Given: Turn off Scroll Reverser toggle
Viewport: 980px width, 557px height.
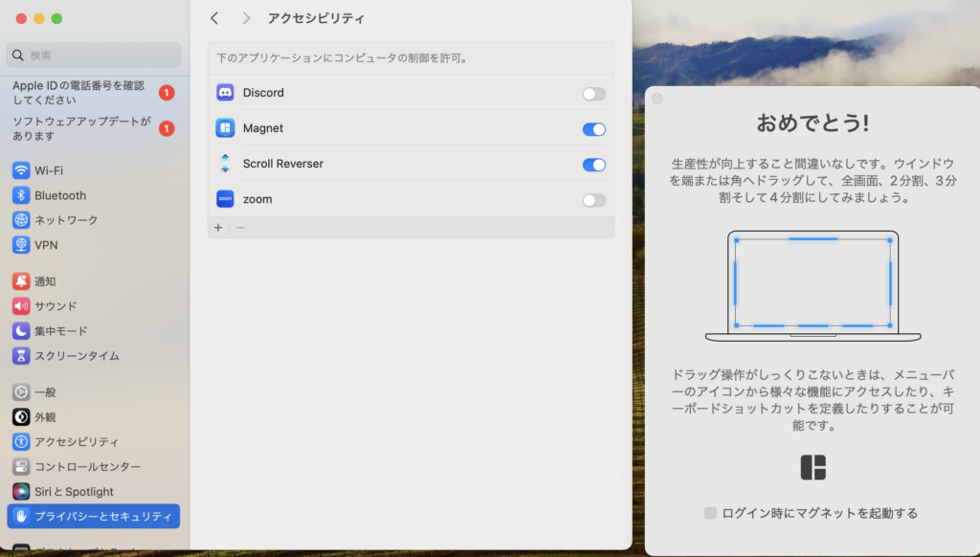Looking at the screenshot, I should (x=593, y=165).
